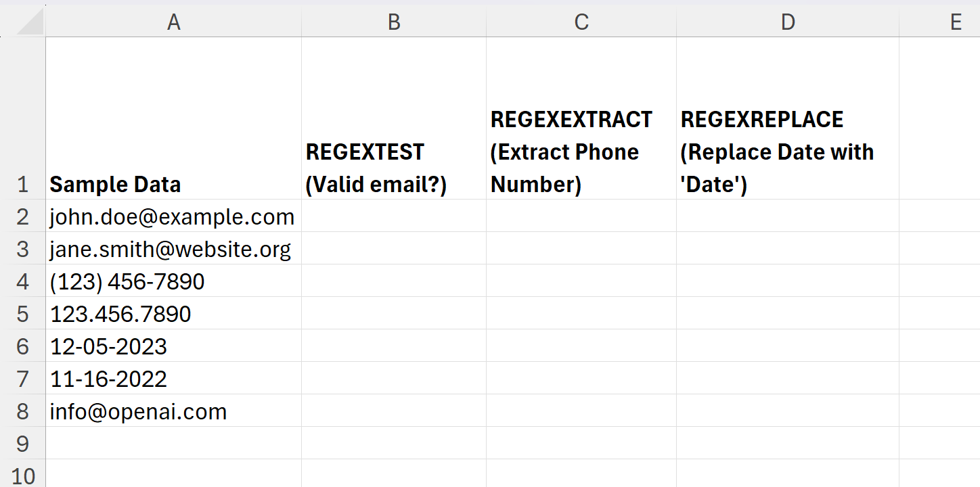Select column E header

click(x=956, y=22)
